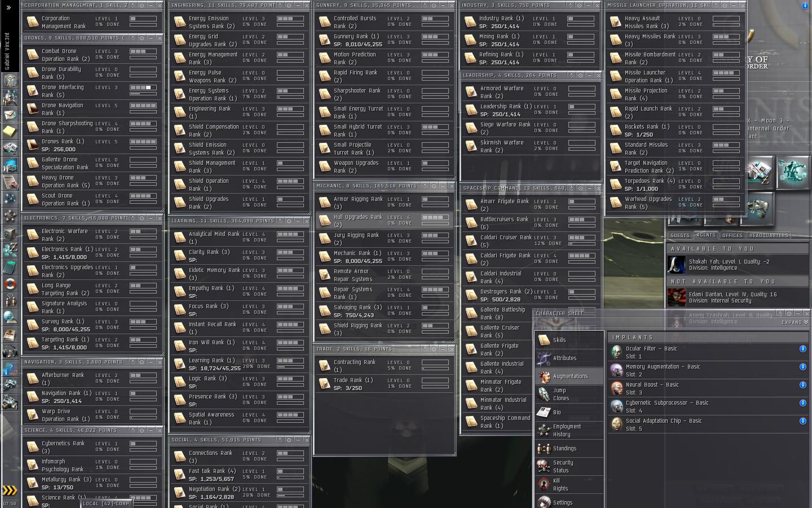812x508 pixels.
Task: Show info for Ocular Filter - Basic implant
Action: pos(803,349)
